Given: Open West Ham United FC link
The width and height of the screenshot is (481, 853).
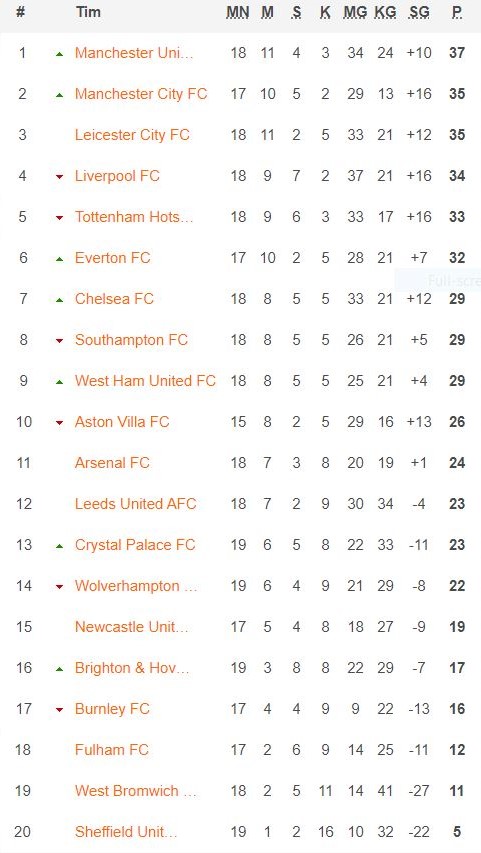Looking at the screenshot, I should 145,381.
